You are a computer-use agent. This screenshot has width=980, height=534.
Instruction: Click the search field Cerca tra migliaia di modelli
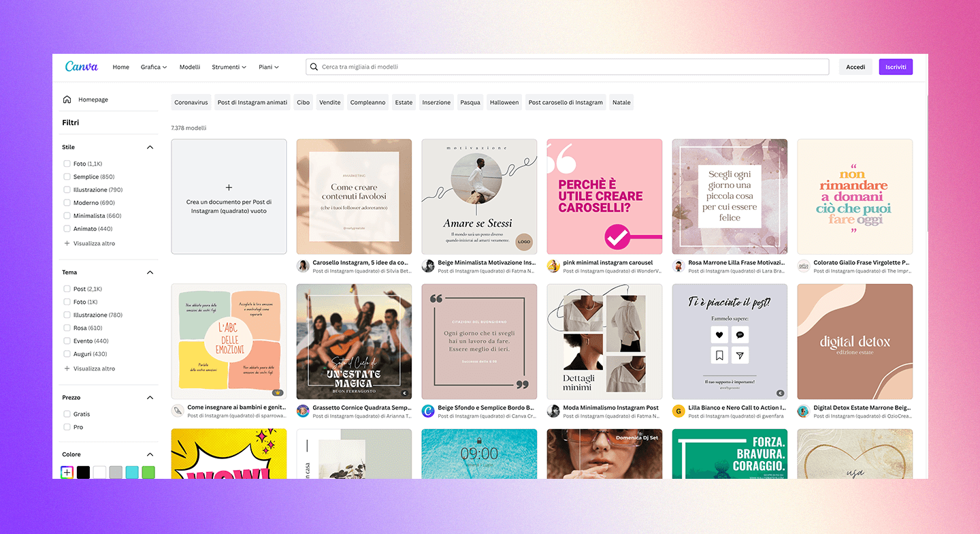point(568,67)
